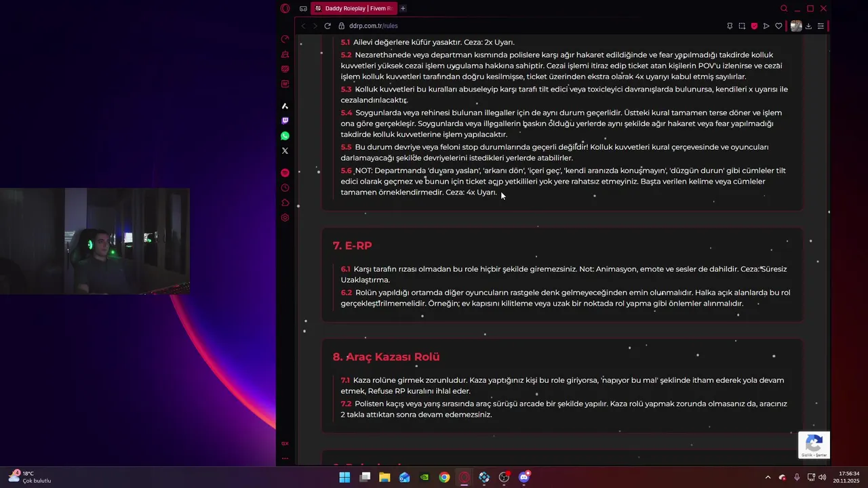Open the downloads arrow icon
The image size is (868, 488).
tap(808, 26)
